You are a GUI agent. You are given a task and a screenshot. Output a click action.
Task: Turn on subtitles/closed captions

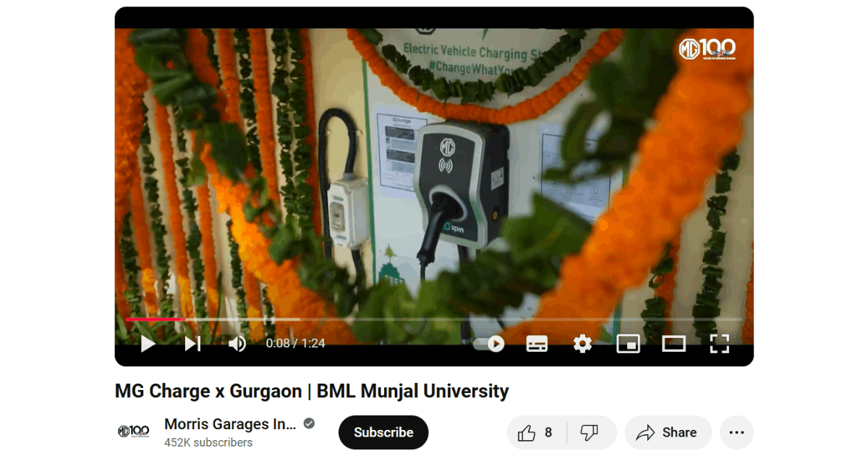pos(537,343)
